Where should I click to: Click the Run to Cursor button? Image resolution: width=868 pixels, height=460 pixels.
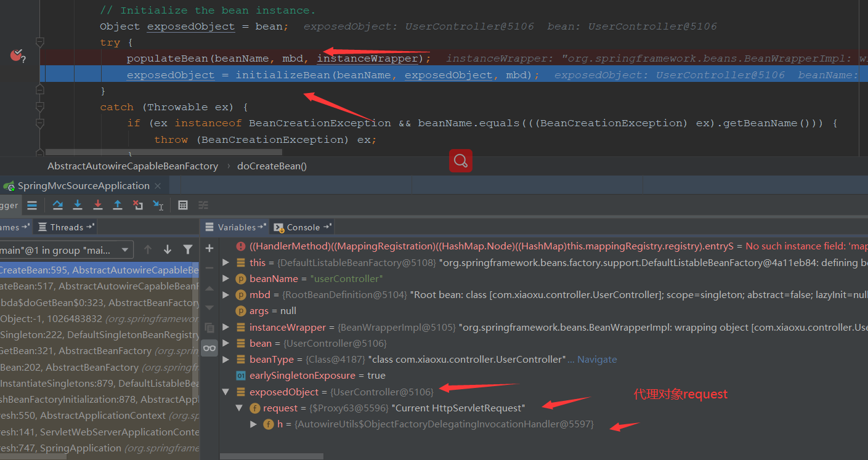[x=158, y=206]
